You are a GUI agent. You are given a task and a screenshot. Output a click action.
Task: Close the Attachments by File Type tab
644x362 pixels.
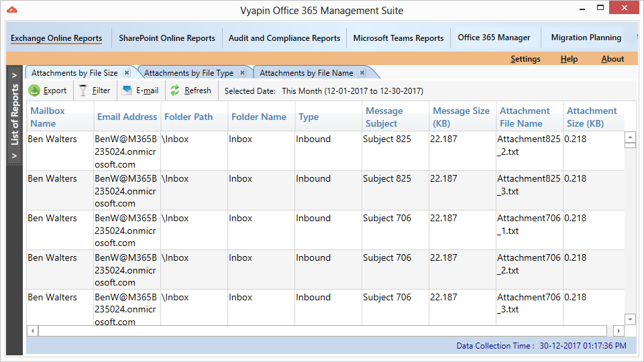(242, 72)
